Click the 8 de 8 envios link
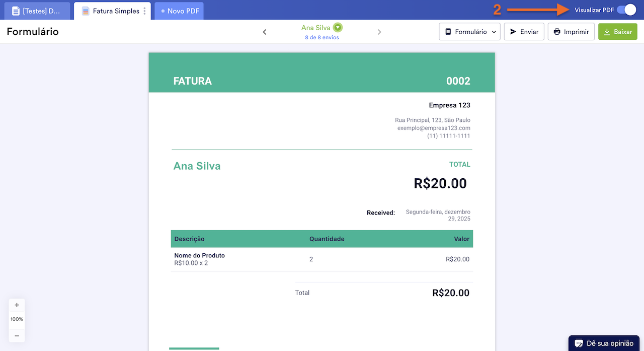Image resolution: width=644 pixels, height=351 pixels. tap(321, 37)
